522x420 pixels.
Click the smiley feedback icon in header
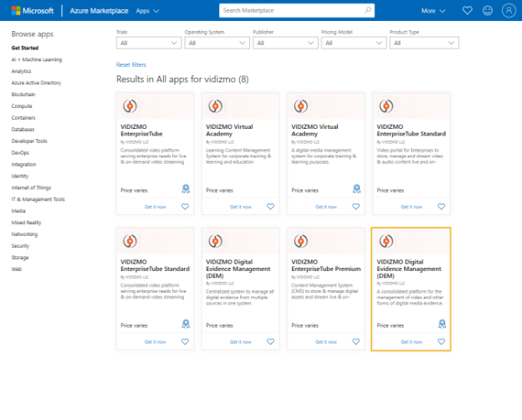click(488, 11)
